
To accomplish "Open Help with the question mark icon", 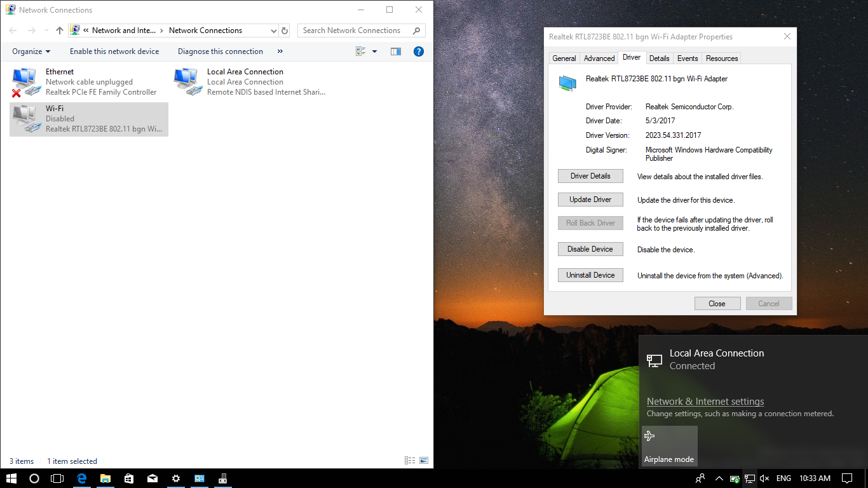I will tap(419, 51).
